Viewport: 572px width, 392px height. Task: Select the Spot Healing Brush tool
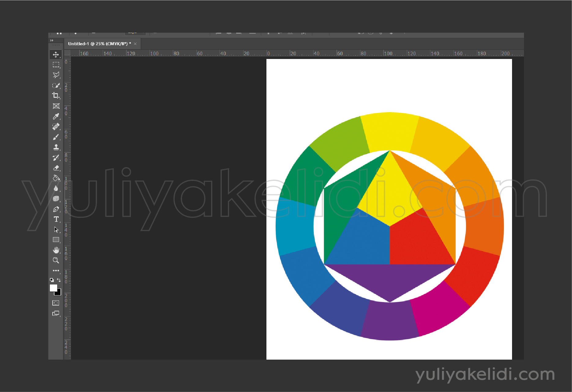[x=56, y=126]
